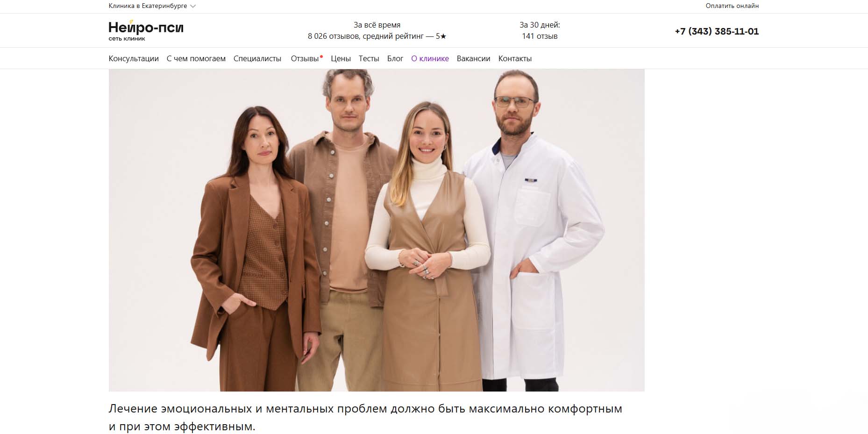Open the С чем помогаем menu
868x434 pixels.
[196, 58]
